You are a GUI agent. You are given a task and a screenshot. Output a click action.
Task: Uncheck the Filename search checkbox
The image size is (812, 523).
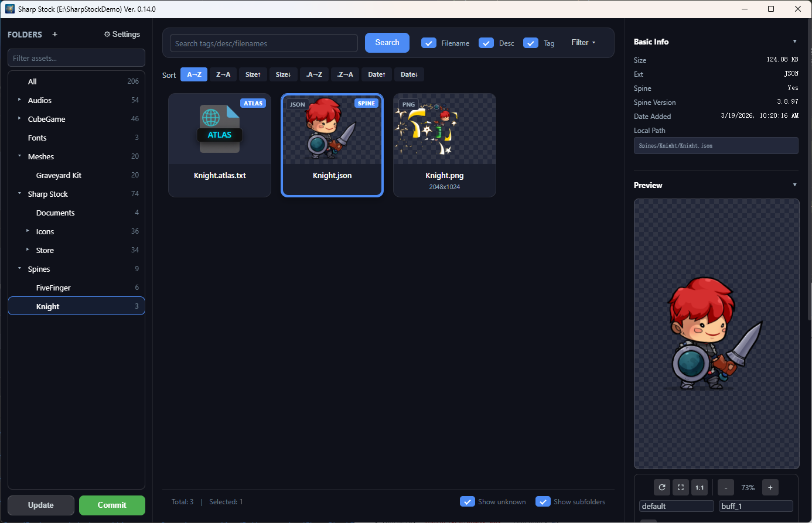(x=429, y=43)
